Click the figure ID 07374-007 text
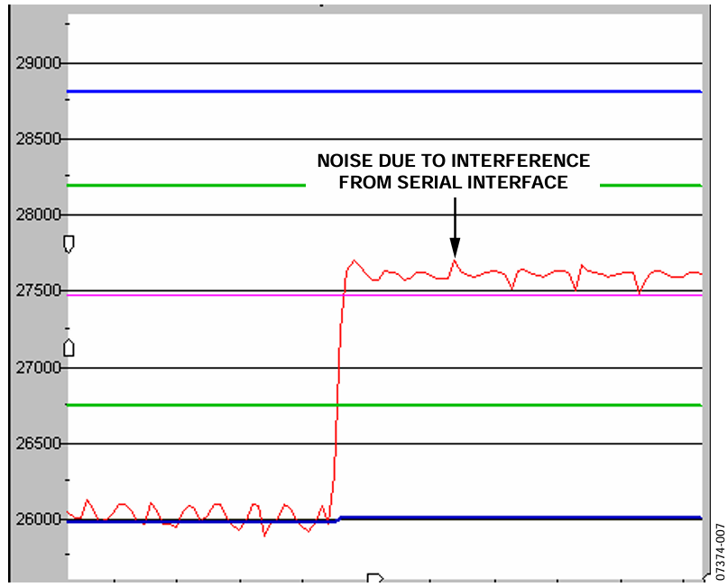The height and width of the screenshot is (587, 728). tap(719, 552)
